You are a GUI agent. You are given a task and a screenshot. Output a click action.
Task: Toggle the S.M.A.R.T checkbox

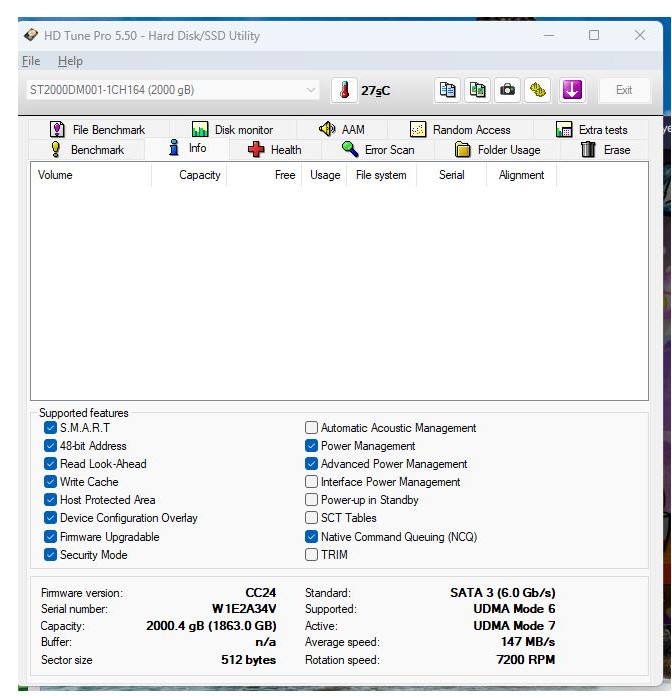point(51,428)
